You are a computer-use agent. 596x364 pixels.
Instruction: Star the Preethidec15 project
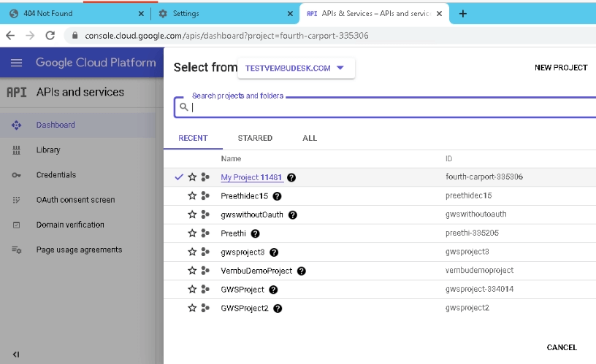click(192, 195)
